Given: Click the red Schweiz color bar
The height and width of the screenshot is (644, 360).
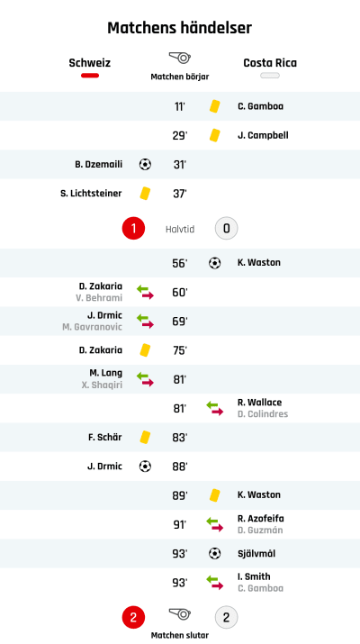Looking at the screenshot, I should pos(90,76).
